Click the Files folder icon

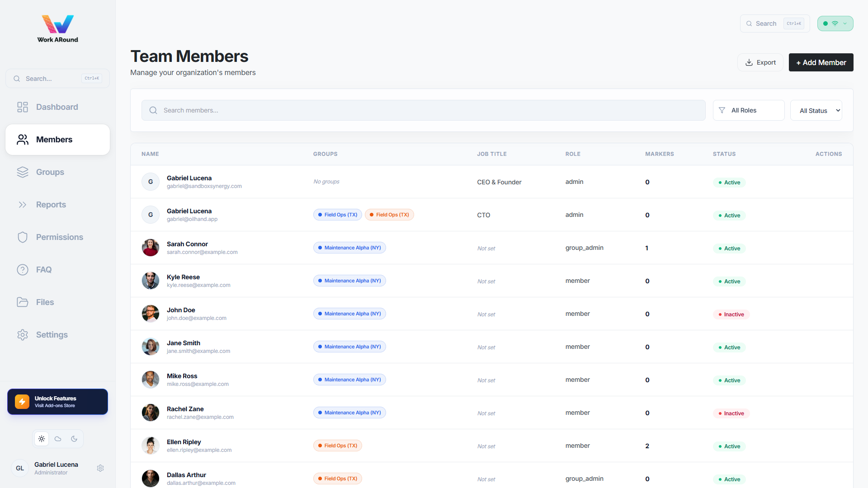[x=23, y=302]
